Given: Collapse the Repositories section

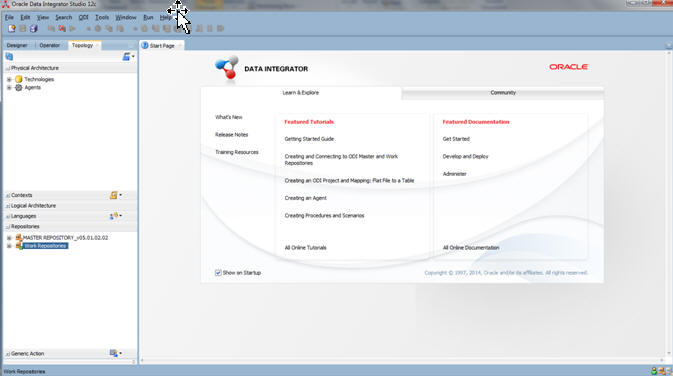Looking at the screenshot, I should pyautogui.click(x=7, y=227).
